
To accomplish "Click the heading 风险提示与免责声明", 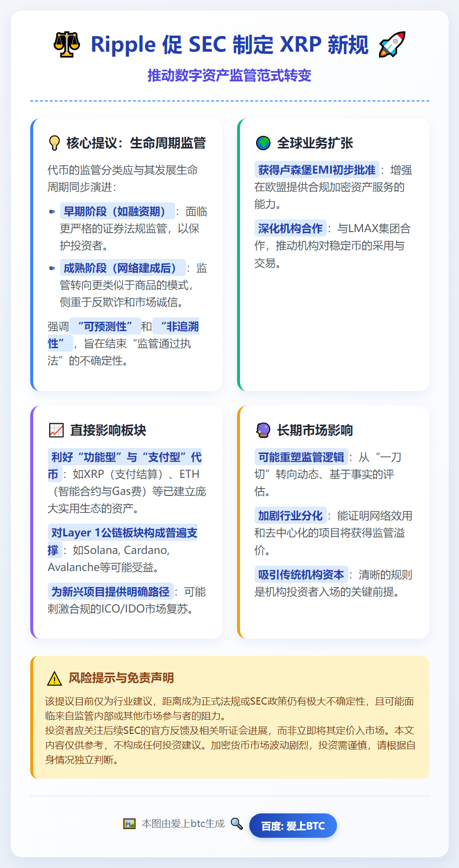I will [121, 678].
